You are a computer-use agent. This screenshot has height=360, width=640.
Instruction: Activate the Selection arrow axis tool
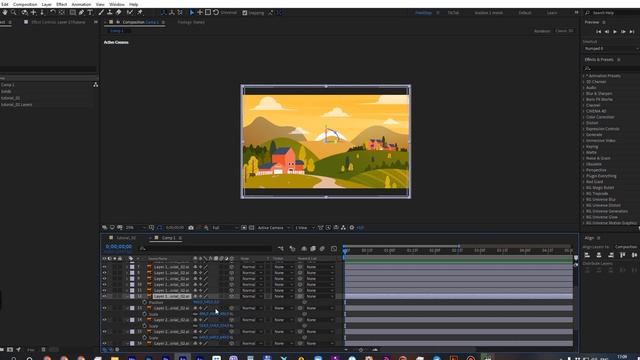[x=191, y=13]
